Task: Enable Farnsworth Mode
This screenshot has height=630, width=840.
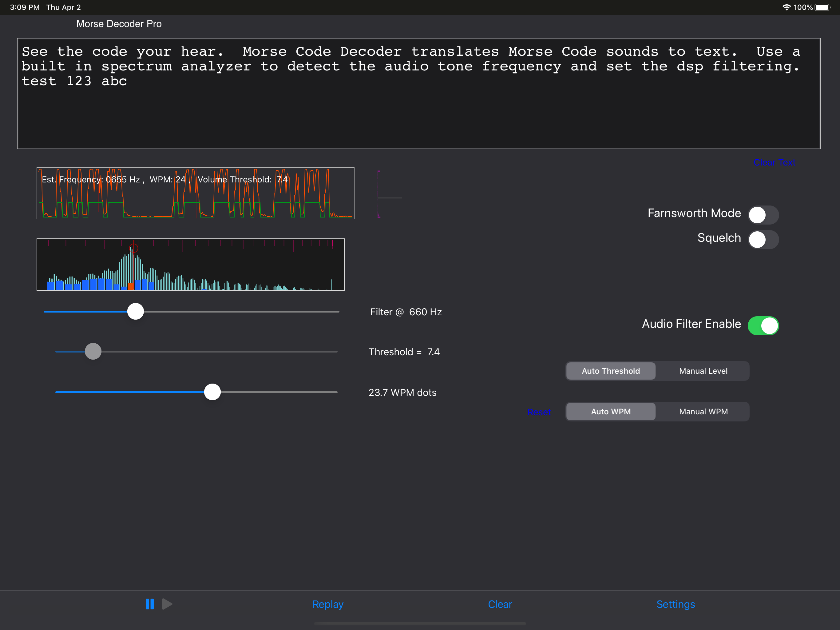Action: coord(764,215)
